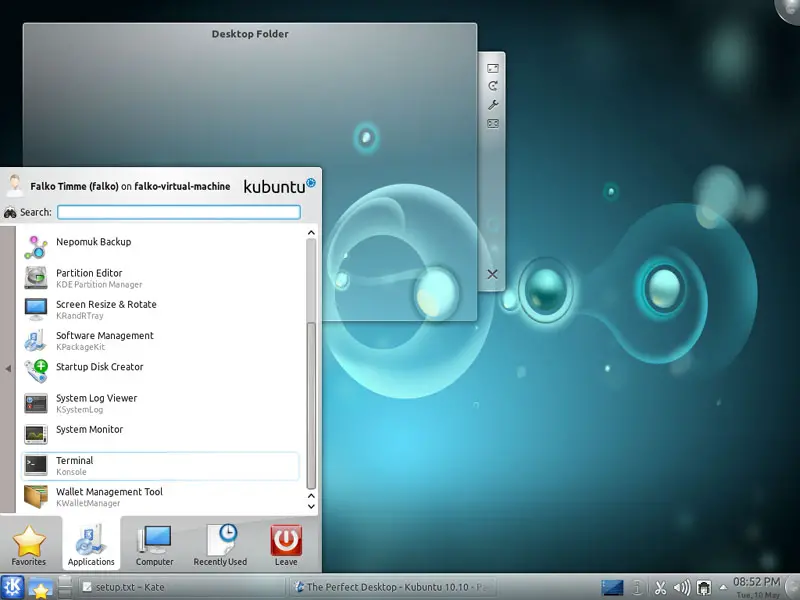This screenshot has height=600, width=800.
Task: Click the device notifier tray icon
Action: click(704, 588)
